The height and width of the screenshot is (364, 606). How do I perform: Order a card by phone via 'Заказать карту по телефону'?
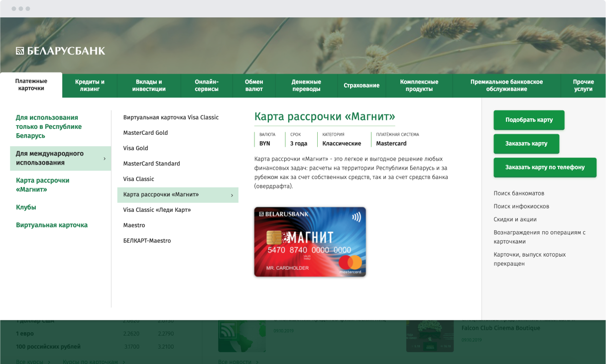(545, 168)
